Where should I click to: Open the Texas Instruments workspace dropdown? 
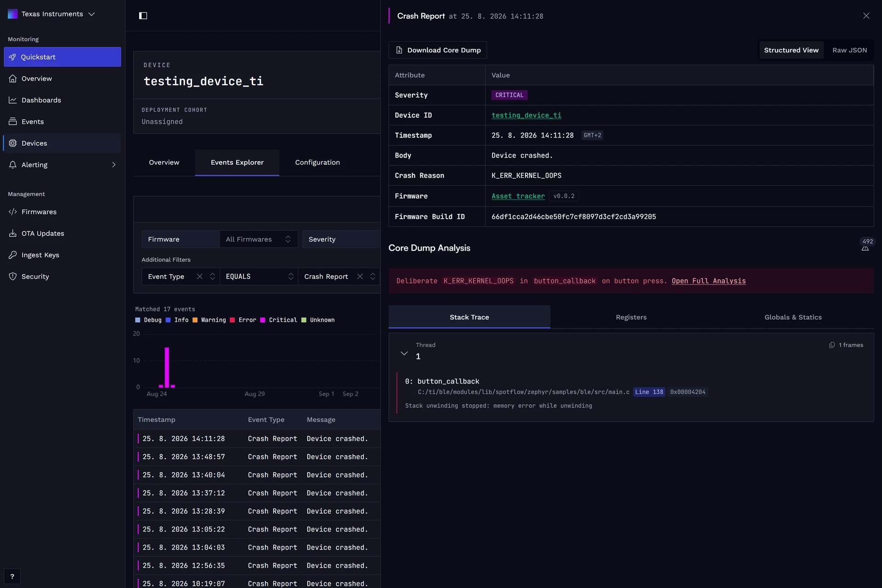pos(91,14)
